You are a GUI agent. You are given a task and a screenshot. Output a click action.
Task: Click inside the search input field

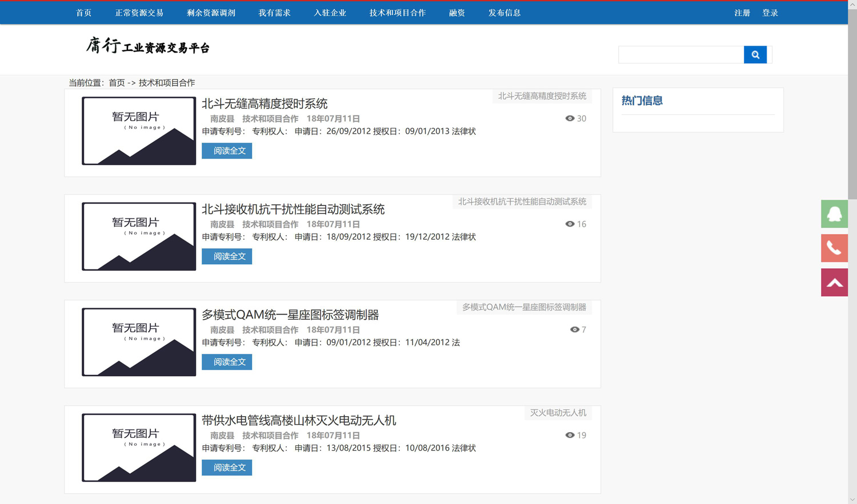(x=680, y=54)
